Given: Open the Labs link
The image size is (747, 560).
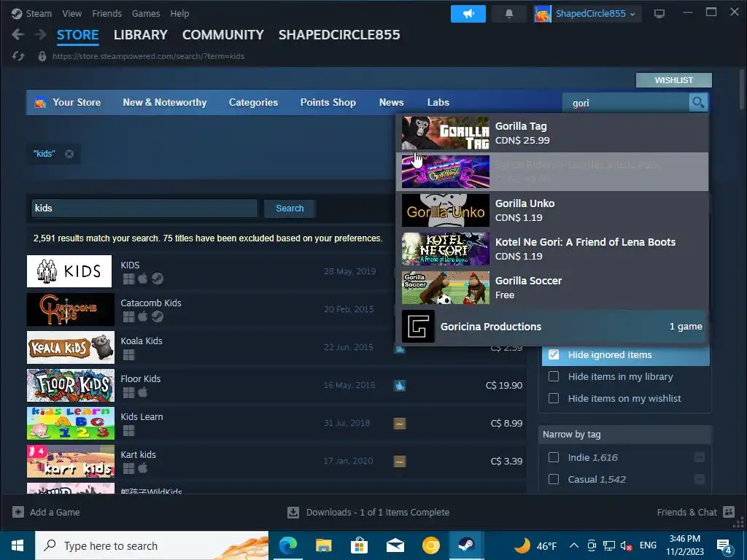Looking at the screenshot, I should [438, 102].
